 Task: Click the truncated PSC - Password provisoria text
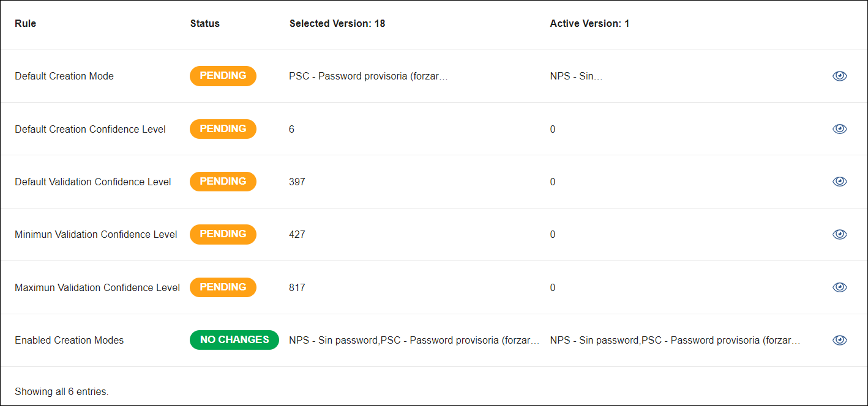pyautogui.click(x=369, y=76)
